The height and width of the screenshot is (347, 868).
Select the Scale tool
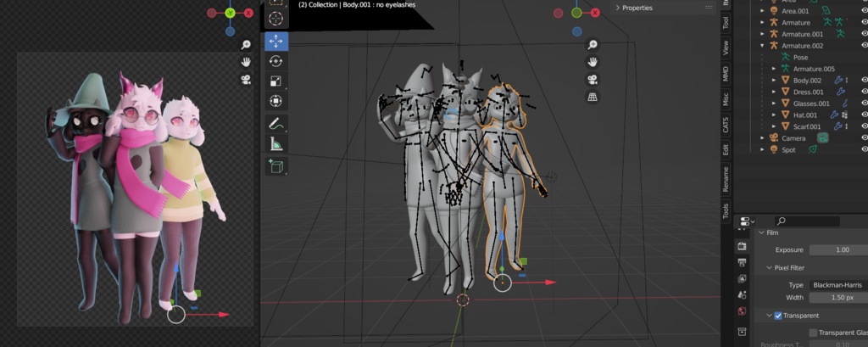[275, 81]
